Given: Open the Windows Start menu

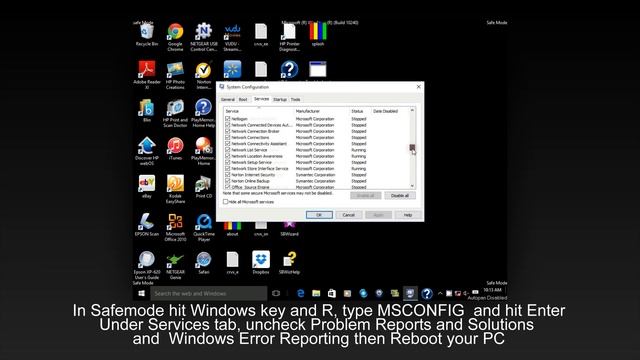Looking at the screenshot, I should (x=142, y=293).
